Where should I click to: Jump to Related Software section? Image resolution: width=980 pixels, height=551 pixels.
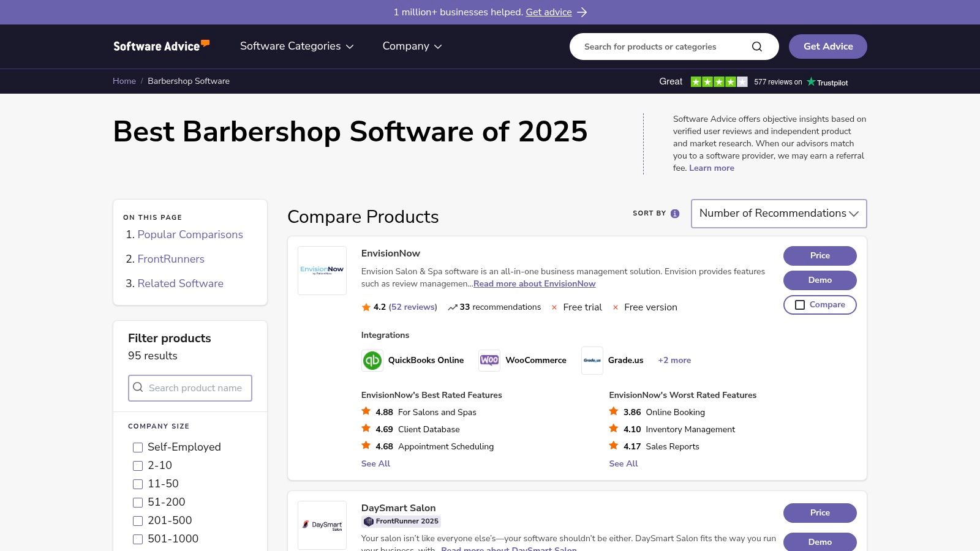(x=180, y=283)
